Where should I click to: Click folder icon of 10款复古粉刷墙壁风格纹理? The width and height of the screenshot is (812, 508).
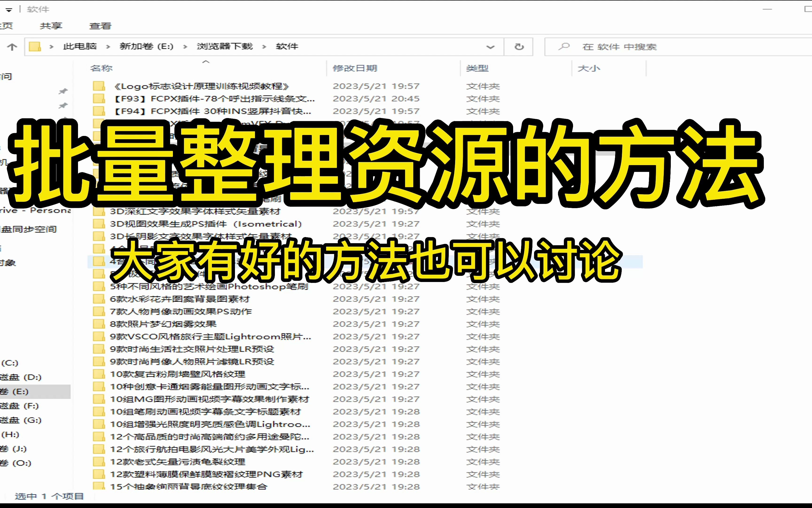[99, 374]
